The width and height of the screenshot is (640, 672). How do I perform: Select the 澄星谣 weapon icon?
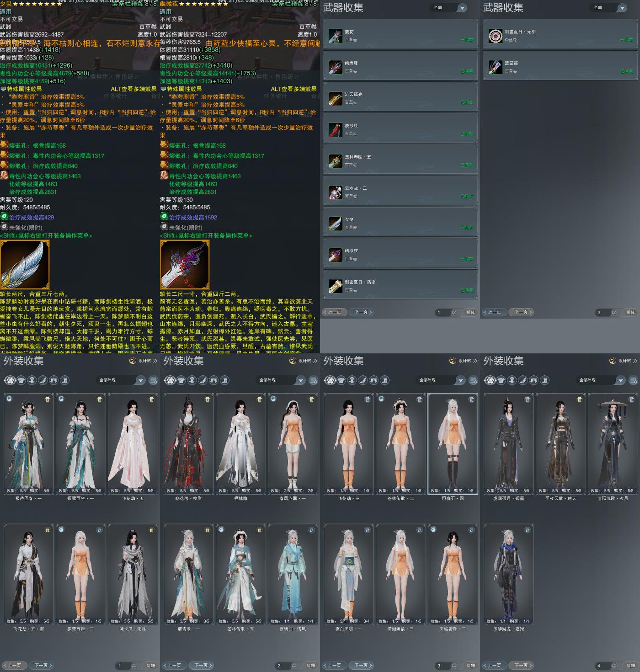tap(495, 67)
